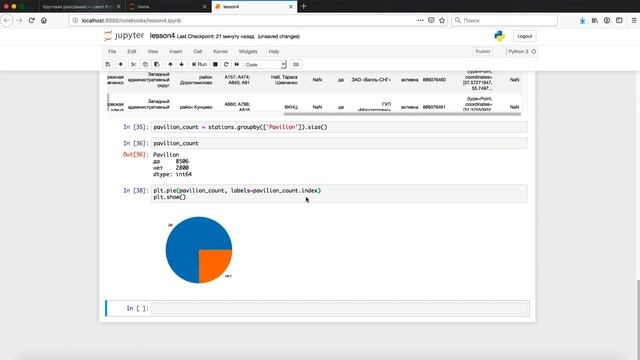
Task: Restart kernel and run all cells icon
Action: (x=237, y=64)
